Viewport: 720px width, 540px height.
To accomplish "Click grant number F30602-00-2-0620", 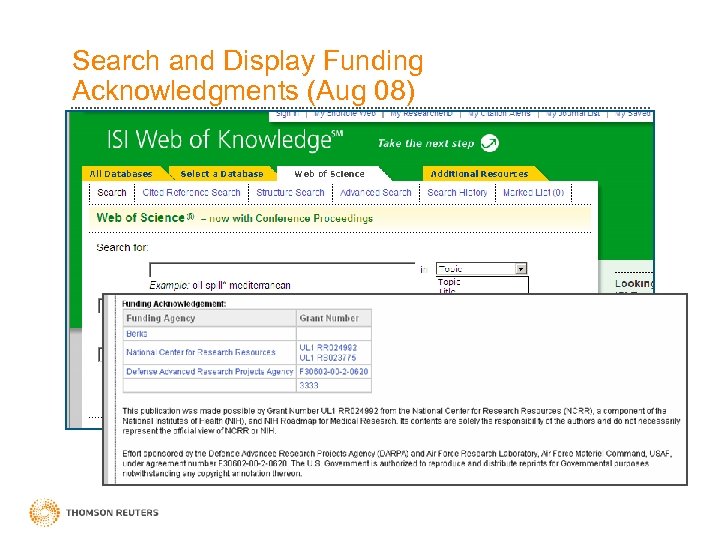I will 334,371.
